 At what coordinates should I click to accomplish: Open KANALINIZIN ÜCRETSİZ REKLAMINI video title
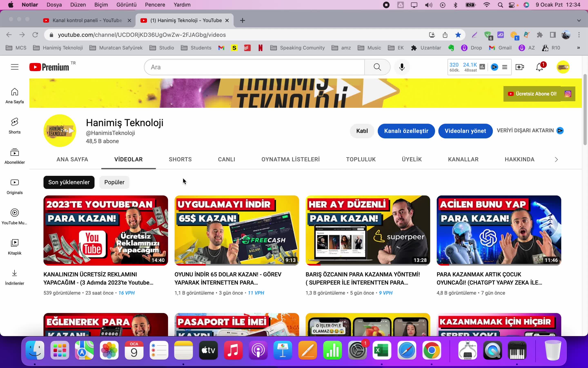[98, 278]
